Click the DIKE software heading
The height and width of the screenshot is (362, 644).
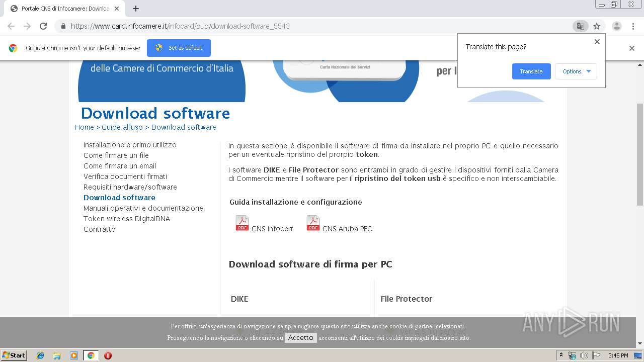tap(239, 299)
